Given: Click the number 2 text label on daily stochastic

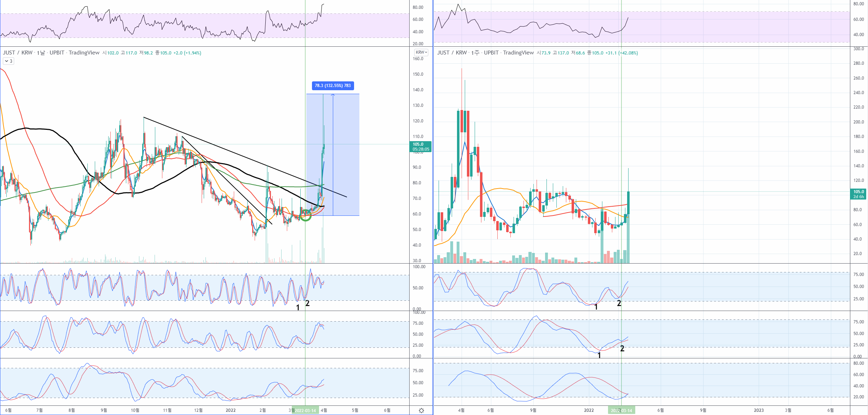Looking at the screenshot, I should coord(307,303).
